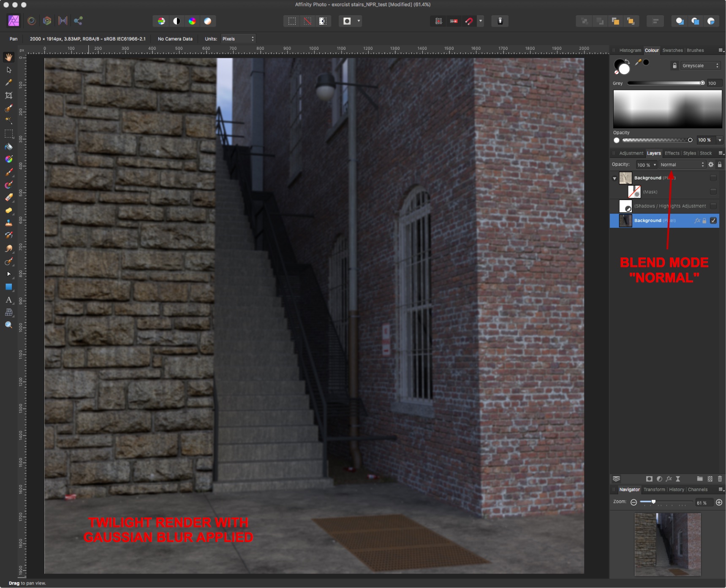Select the Crop tool
The image size is (726, 588).
pyautogui.click(x=8, y=95)
